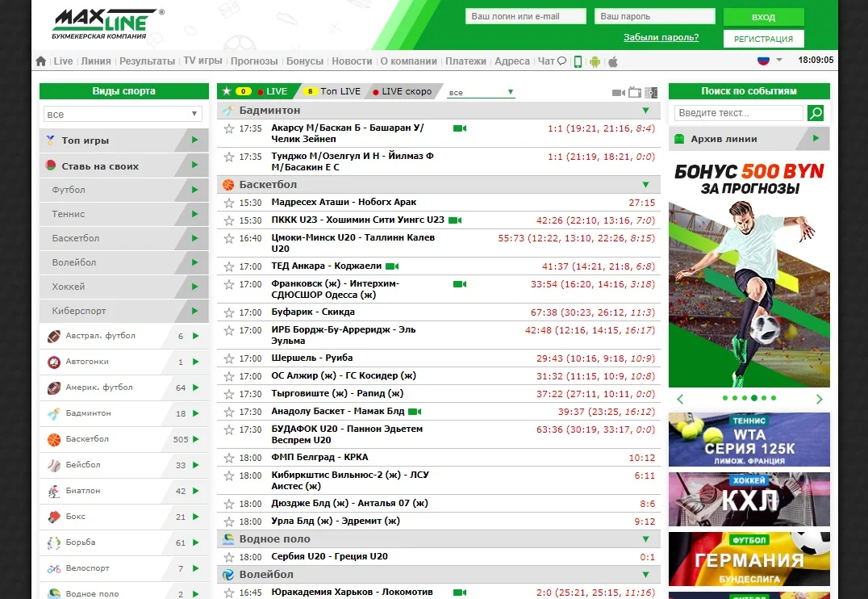This screenshot has width=868, height=599.
Task: Click the login or e-mail input field
Action: [x=526, y=16]
